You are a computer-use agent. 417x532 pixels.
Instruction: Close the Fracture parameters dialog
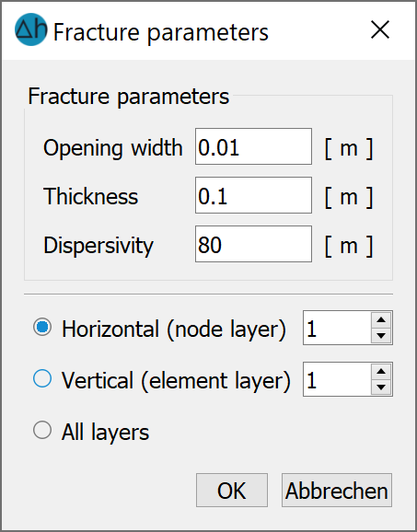[x=380, y=29]
